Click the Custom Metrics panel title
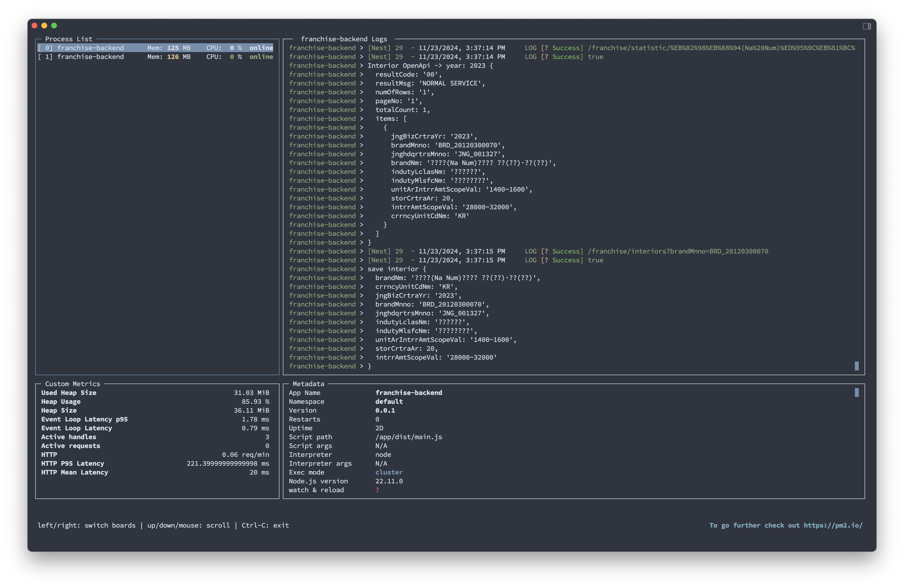The width and height of the screenshot is (904, 588). pyautogui.click(x=72, y=384)
